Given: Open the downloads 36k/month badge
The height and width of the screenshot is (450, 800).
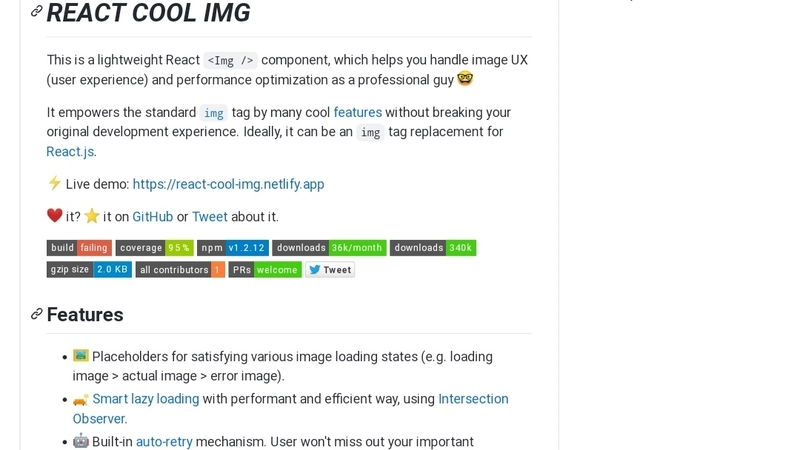Looking at the screenshot, I should pyautogui.click(x=329, y=248).
